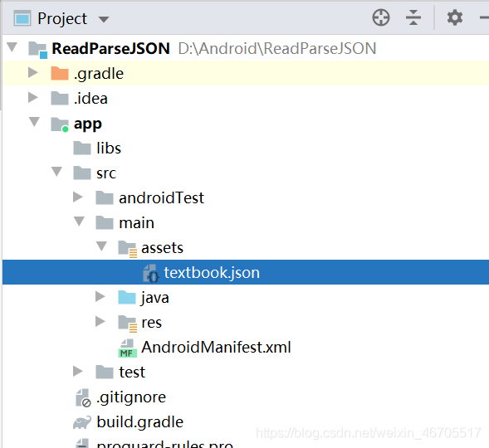Click the orange .gradle folder icon
The image size is (489, 448).
pyautogui.click(x=60, y=74)
